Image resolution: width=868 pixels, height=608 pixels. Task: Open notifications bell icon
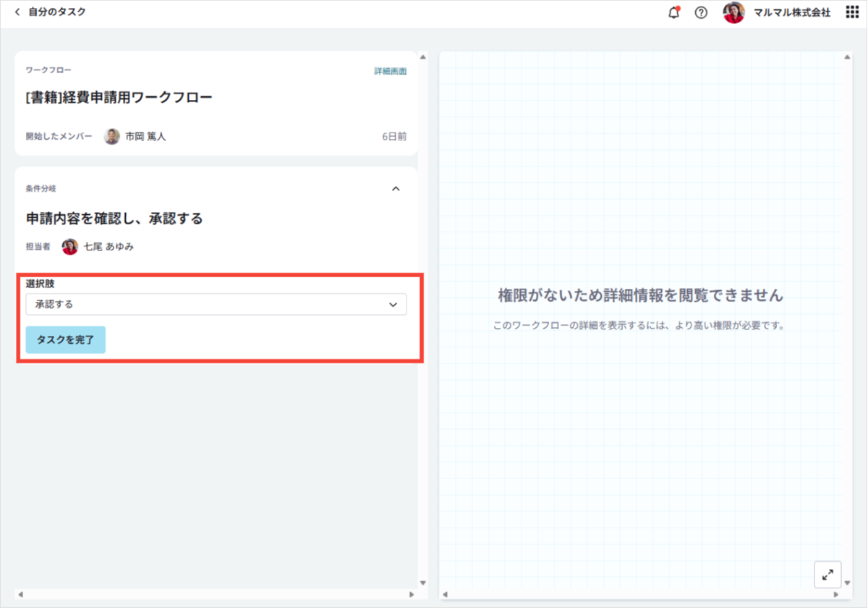click(674, 12)
